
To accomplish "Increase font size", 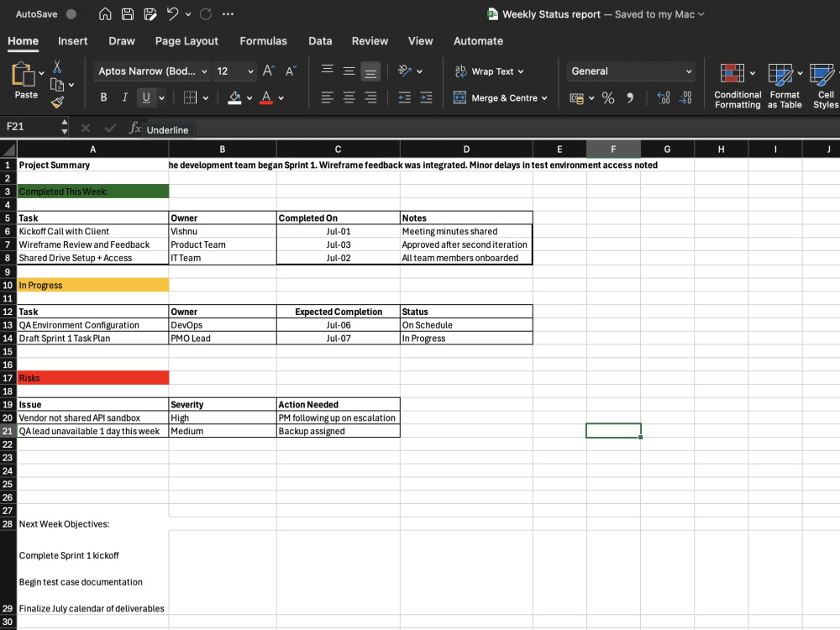I will point(269,71).
